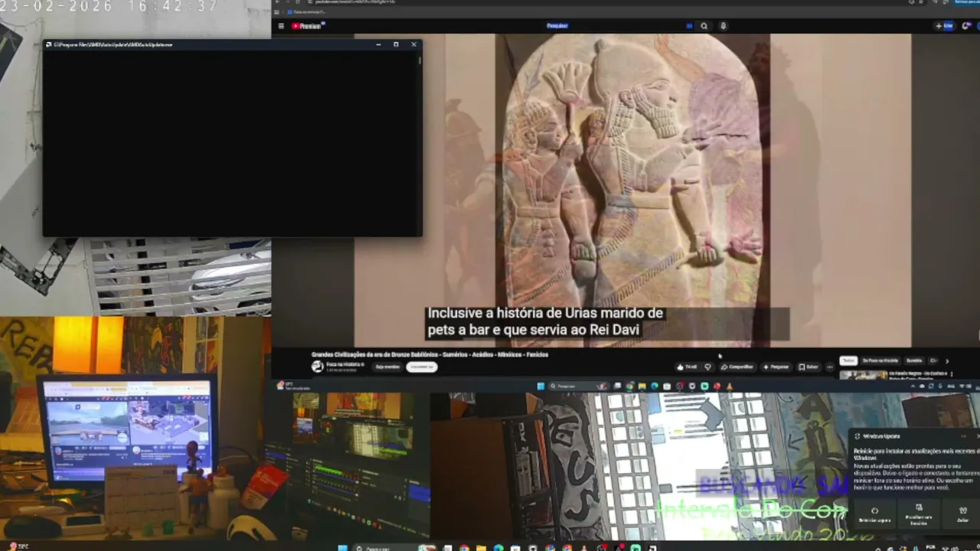980x551 pixels.
Task: Choose the schedule restart option in Windows Update
Action: (919, 513)
